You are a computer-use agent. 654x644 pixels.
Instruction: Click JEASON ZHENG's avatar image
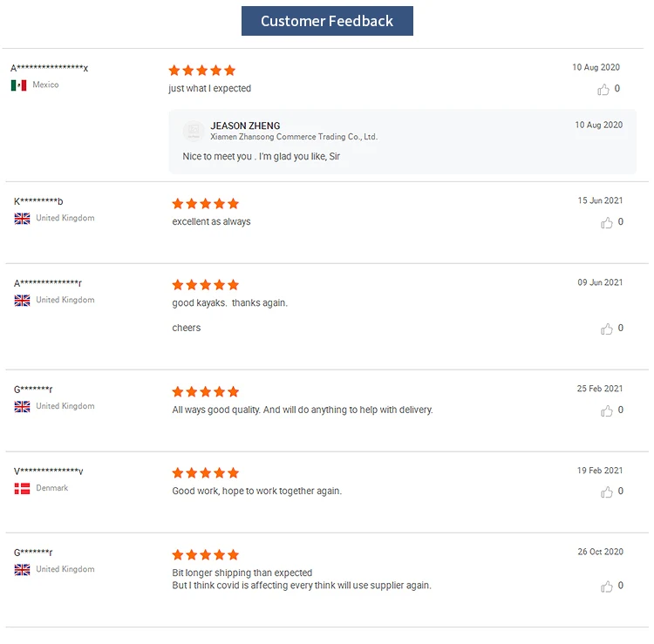point(194,131)
